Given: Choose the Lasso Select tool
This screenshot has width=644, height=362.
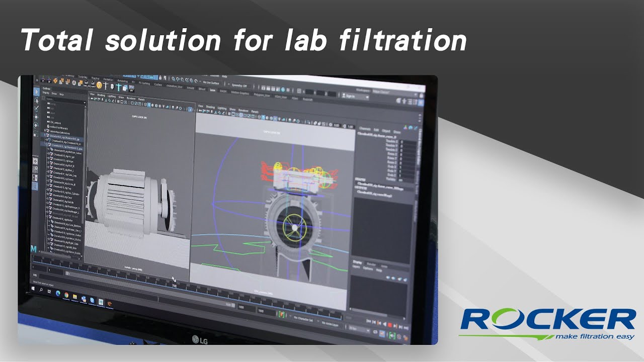Looking at the screenshot, I should click(x=36, y=101).
